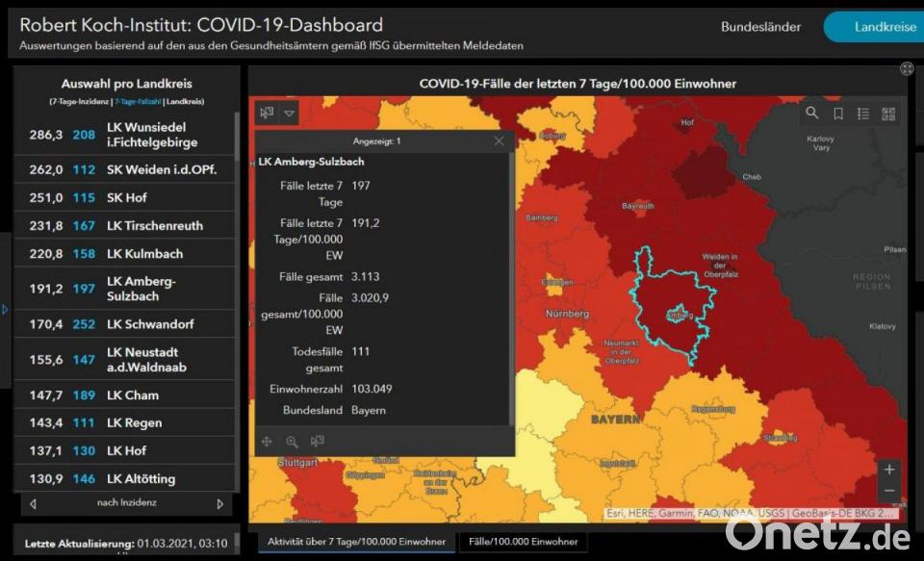Select the Fälle/100.000 Einwohner tab

coord(524,542)
